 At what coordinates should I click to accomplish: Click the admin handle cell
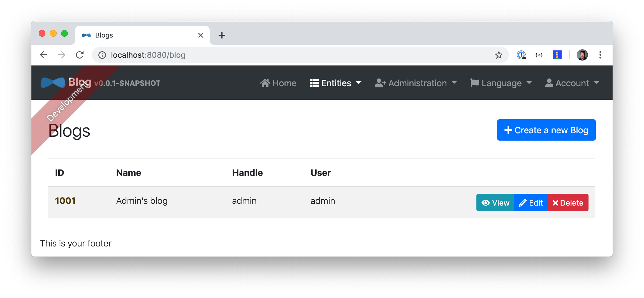[x=244, y=201]
